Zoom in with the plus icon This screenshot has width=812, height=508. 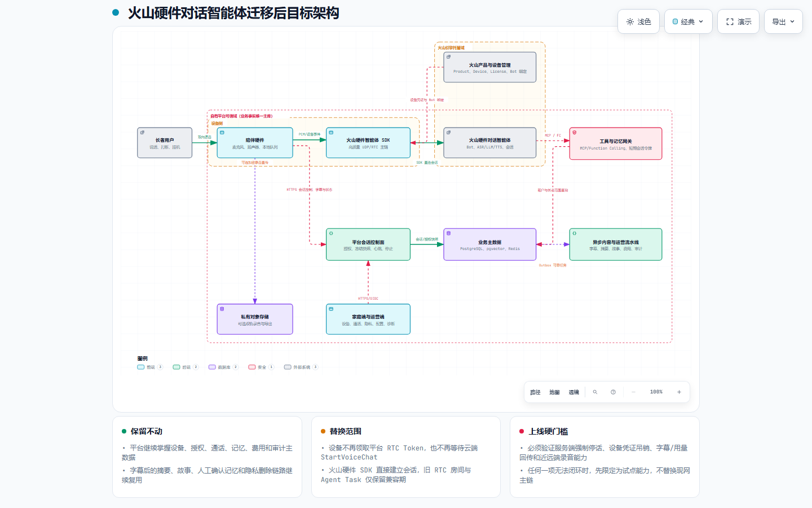[679, 392]
